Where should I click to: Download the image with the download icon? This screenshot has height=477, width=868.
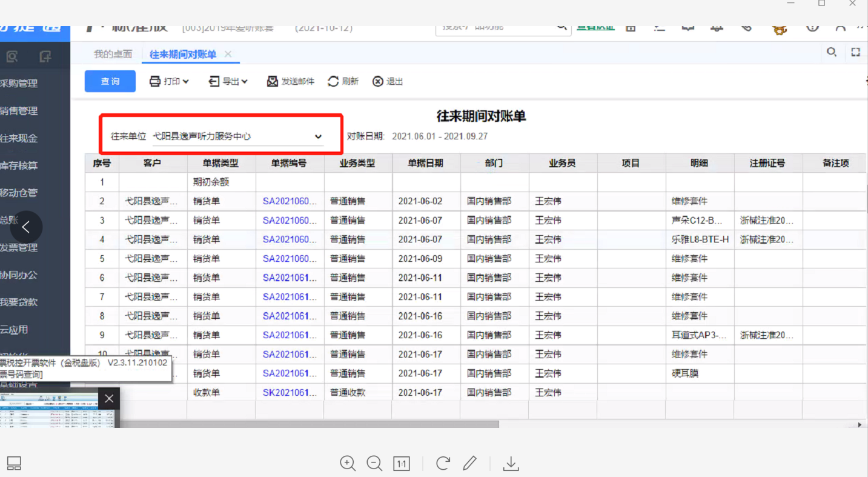[x=511, y=464]
